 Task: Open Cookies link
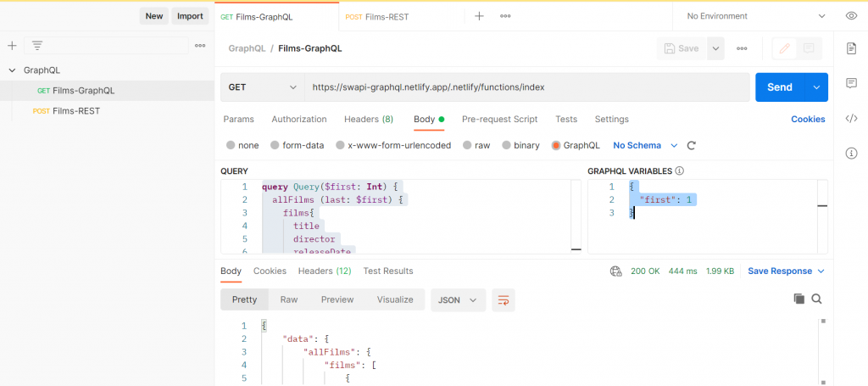point(808,119)
